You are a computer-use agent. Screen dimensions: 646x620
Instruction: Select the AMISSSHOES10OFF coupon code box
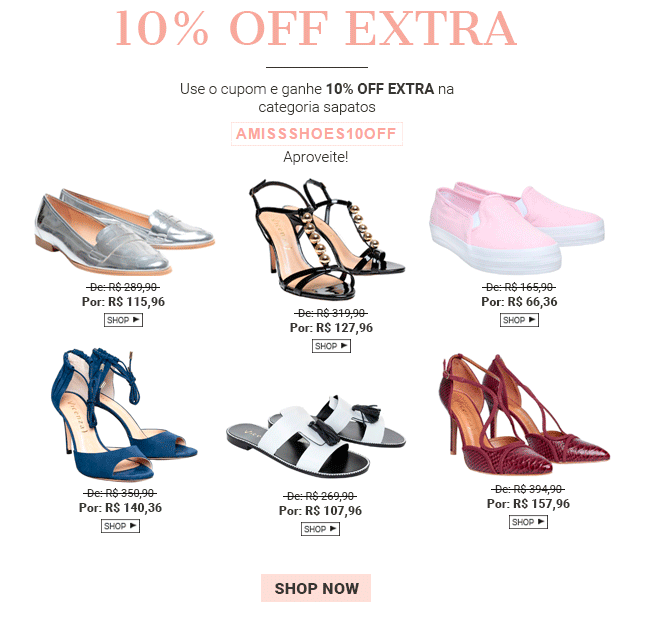(x=316, y=134)
